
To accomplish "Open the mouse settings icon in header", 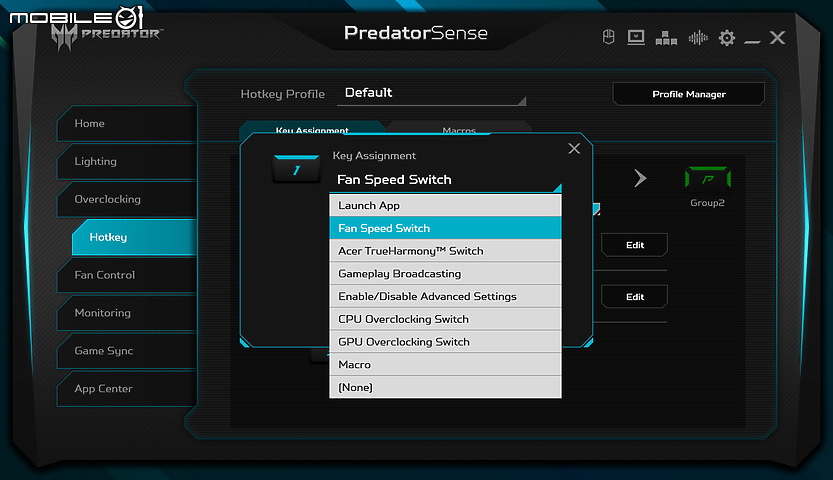I will tap(609, 37).
